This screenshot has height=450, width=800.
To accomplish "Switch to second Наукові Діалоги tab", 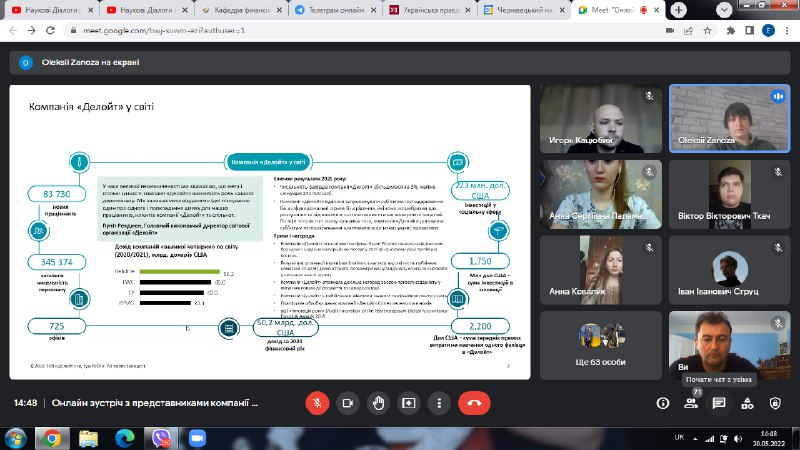I will pos(147,10).
